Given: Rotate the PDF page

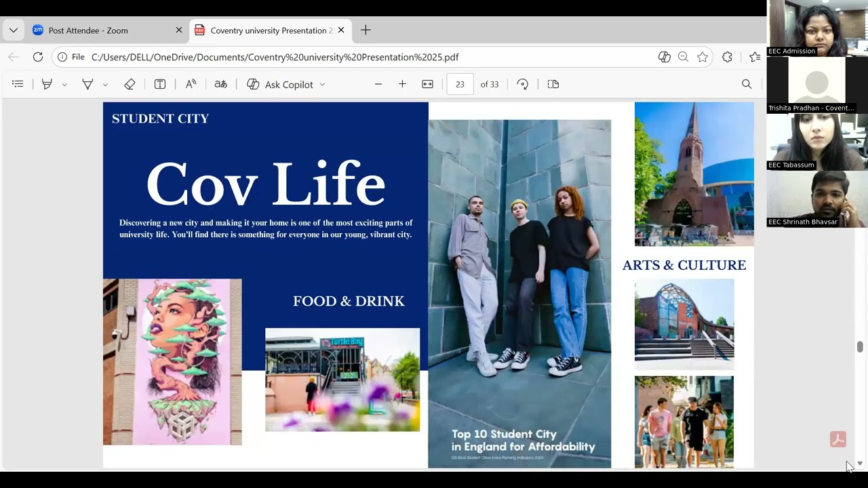Looking at the screenshot, I should point(522,84).
